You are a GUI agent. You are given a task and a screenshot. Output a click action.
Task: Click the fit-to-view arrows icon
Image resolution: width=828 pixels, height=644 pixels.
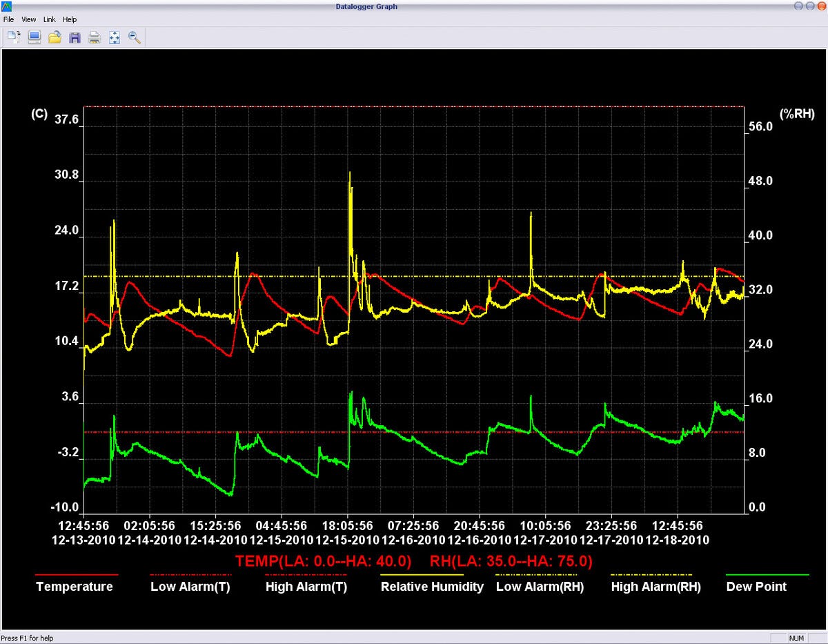[115, 37]
